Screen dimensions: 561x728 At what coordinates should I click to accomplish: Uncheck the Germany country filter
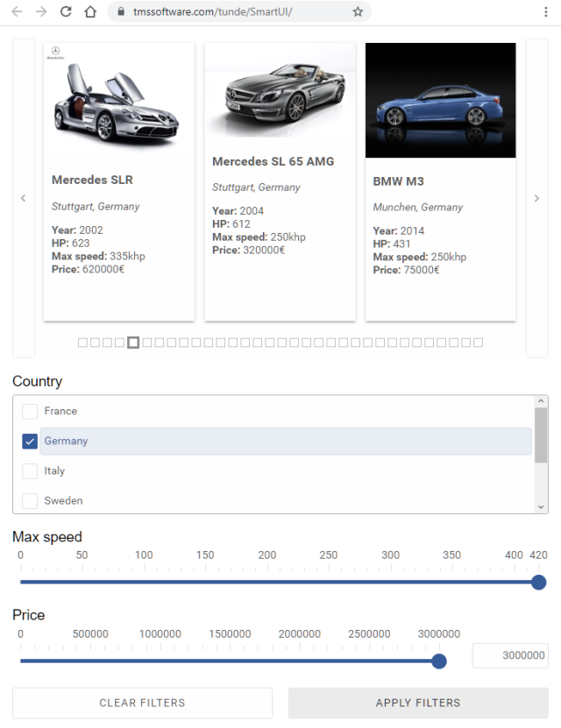coord(29,441)
